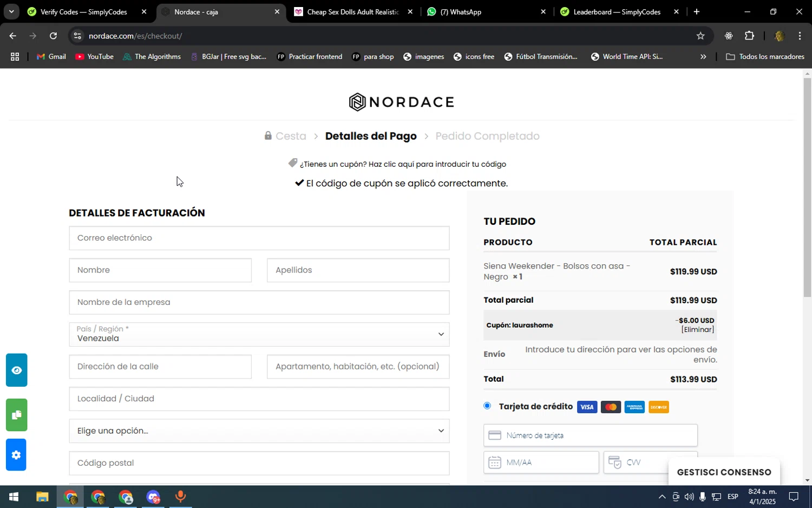Open the blue gear settings sidebar icon
The height and width of the screenshot is (508, 812).
coord(16,455)
